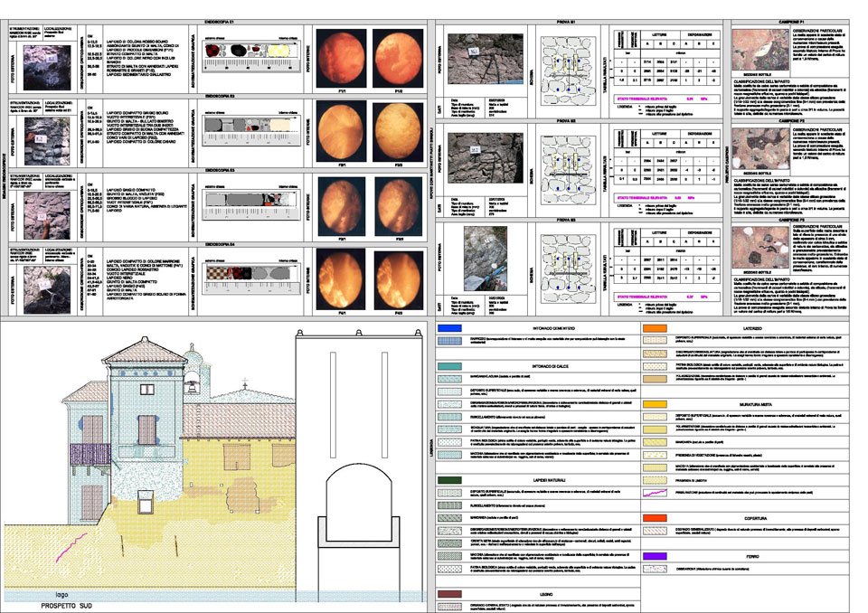
Task: Click the 'LEGNO' legend heading
Action: pos(546,595)
